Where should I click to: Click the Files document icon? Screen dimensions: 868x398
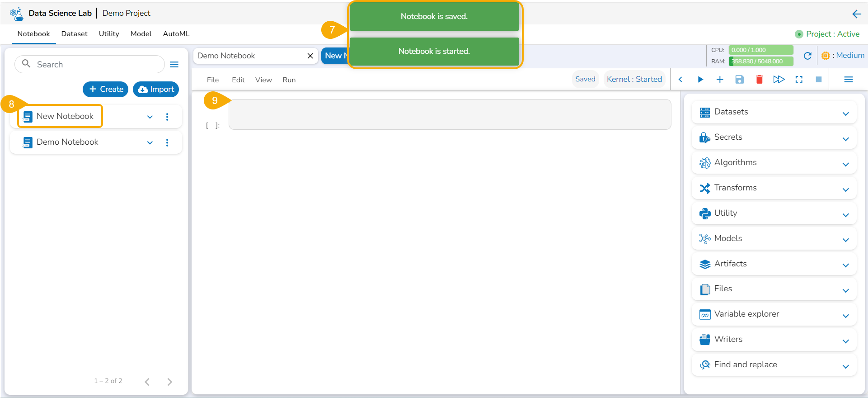[705, 289]
